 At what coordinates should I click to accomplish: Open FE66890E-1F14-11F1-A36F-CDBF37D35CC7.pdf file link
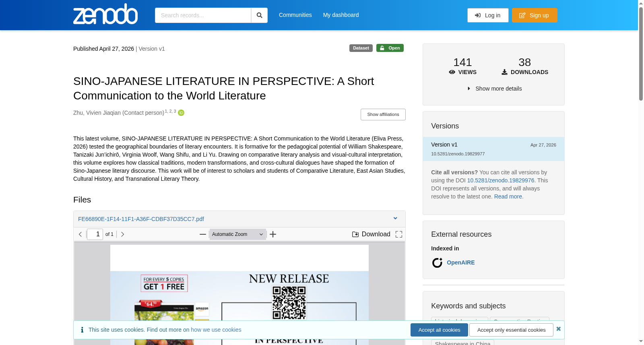point(141,219)
